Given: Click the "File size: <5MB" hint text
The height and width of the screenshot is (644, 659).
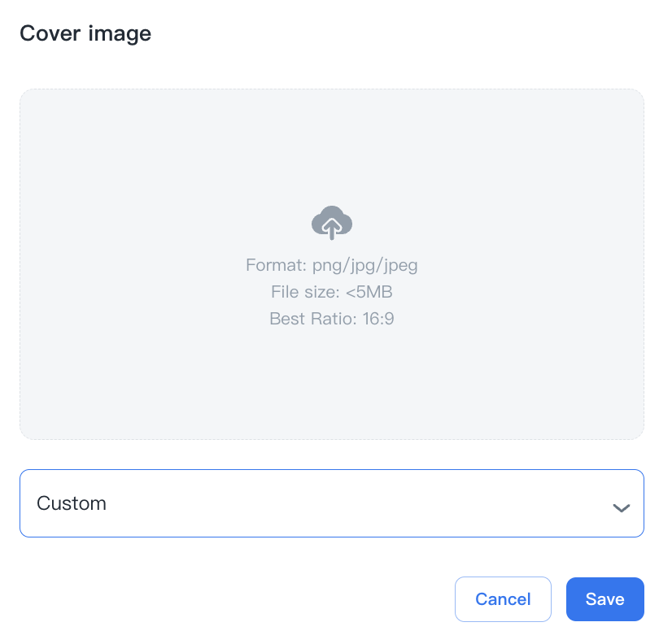Looking at the screenshot, I should [331, 292].
